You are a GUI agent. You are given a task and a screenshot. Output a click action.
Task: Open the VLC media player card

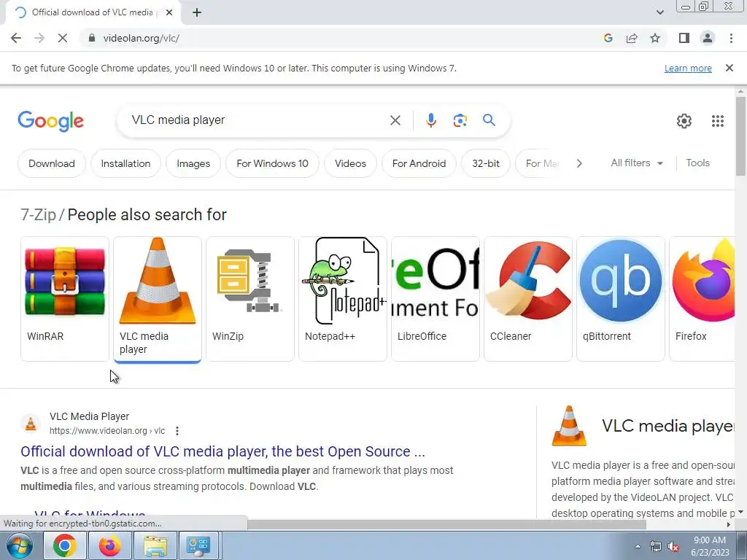(158, 298)
